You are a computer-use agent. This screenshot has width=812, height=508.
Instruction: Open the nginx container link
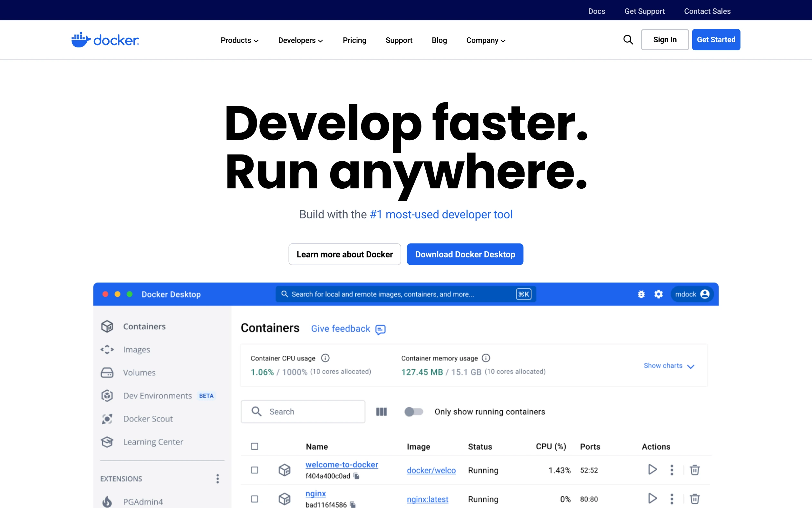[316, 493]
